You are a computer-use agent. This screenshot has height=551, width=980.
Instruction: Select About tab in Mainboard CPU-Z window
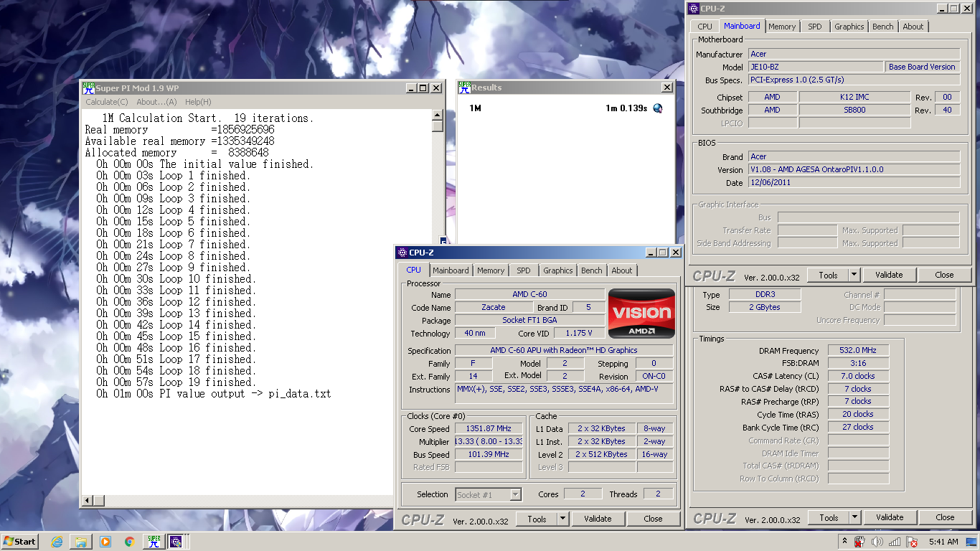coord(913,27)
